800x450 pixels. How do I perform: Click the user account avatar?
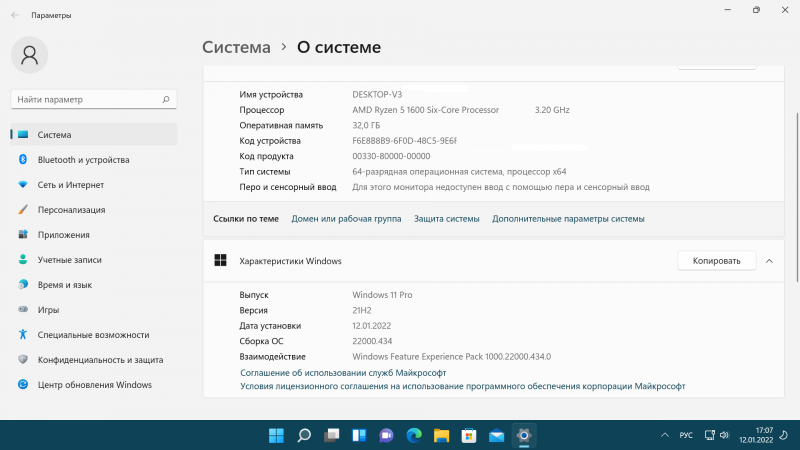pyautogui.click(x=31, y=55)
